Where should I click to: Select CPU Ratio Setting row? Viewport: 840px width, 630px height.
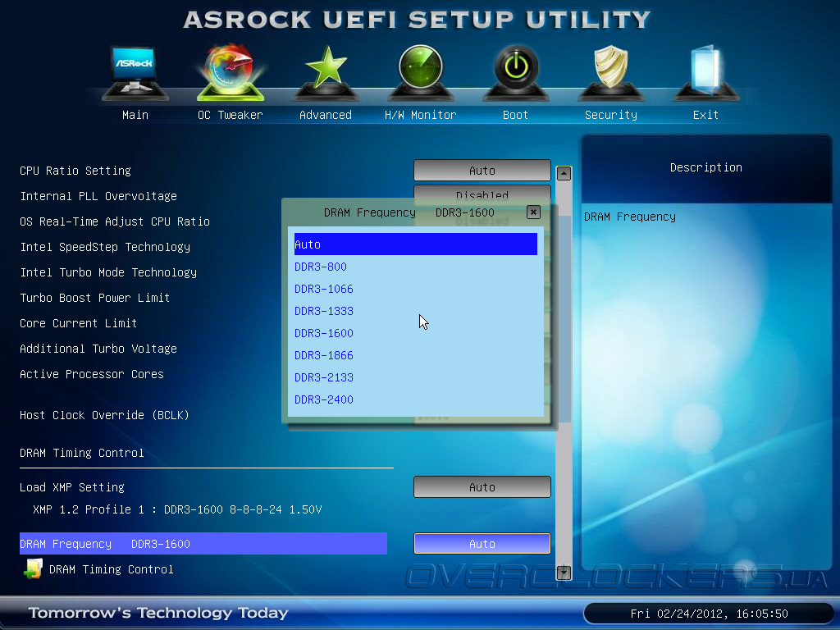point(75,171)
